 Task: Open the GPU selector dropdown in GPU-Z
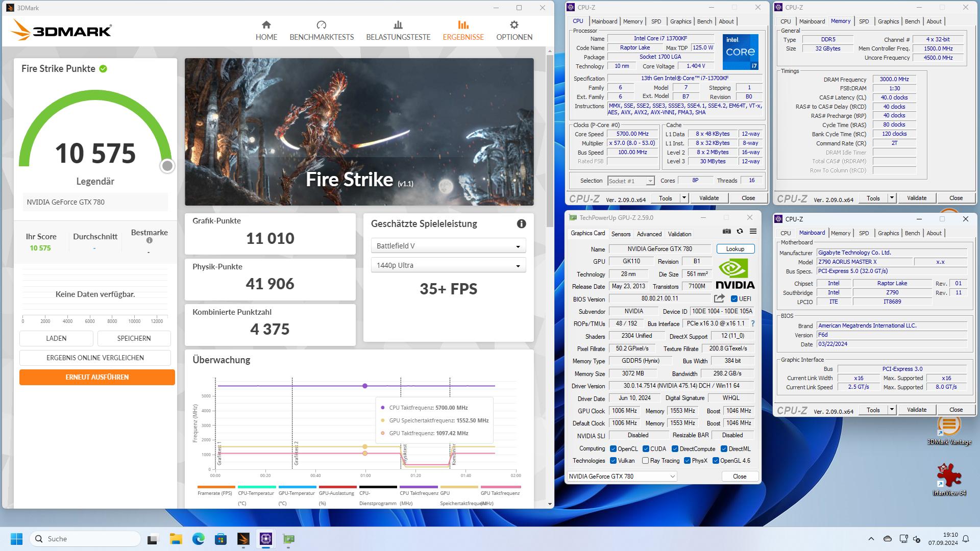(x=622, y=476)
